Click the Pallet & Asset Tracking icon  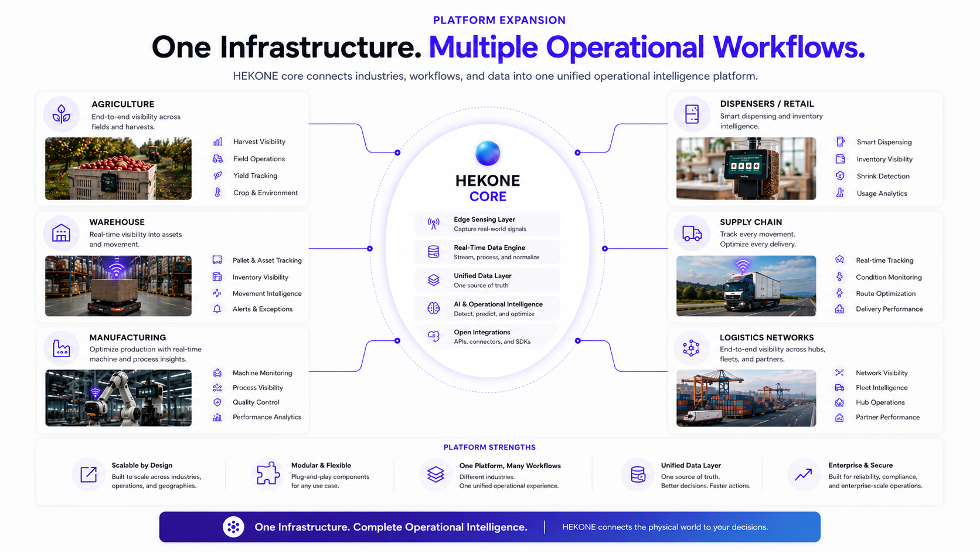click(x=217, y=260)
